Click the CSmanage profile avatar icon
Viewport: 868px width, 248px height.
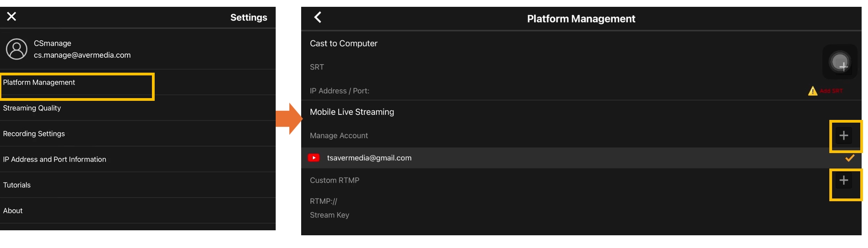pos(17,49)
